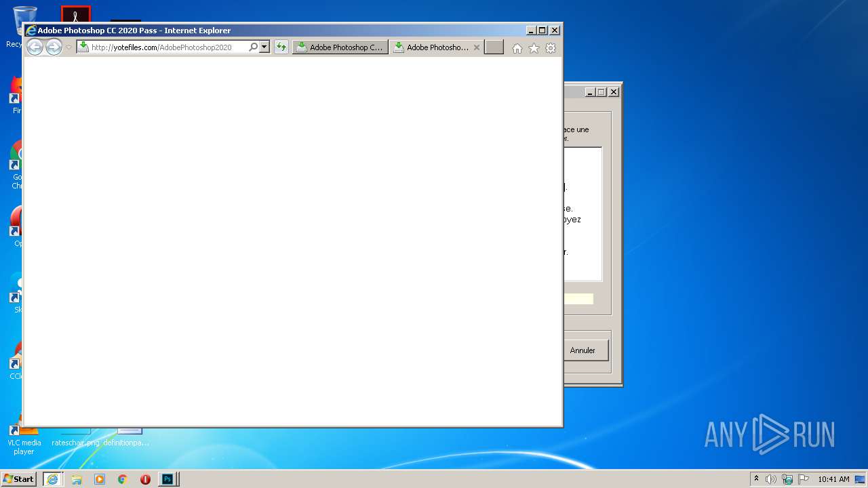Screen dimensions: 868x488
Task: Go to the Home page icon
Action: [517, 48]
